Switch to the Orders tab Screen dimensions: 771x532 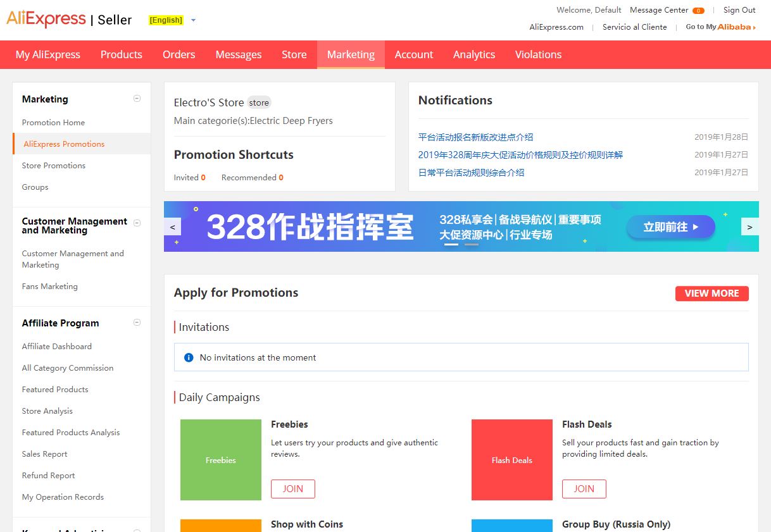click(x=179, y=54)
